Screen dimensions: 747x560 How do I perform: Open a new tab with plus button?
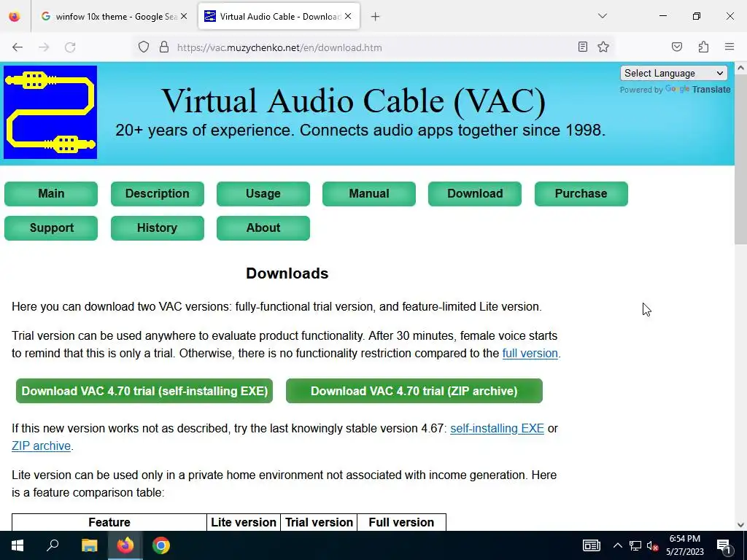coord(376,17)
